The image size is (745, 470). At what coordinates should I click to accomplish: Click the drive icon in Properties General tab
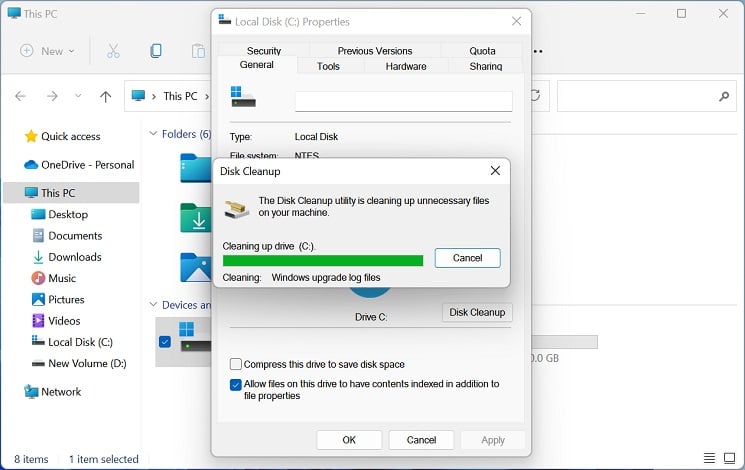coord(243,96)
